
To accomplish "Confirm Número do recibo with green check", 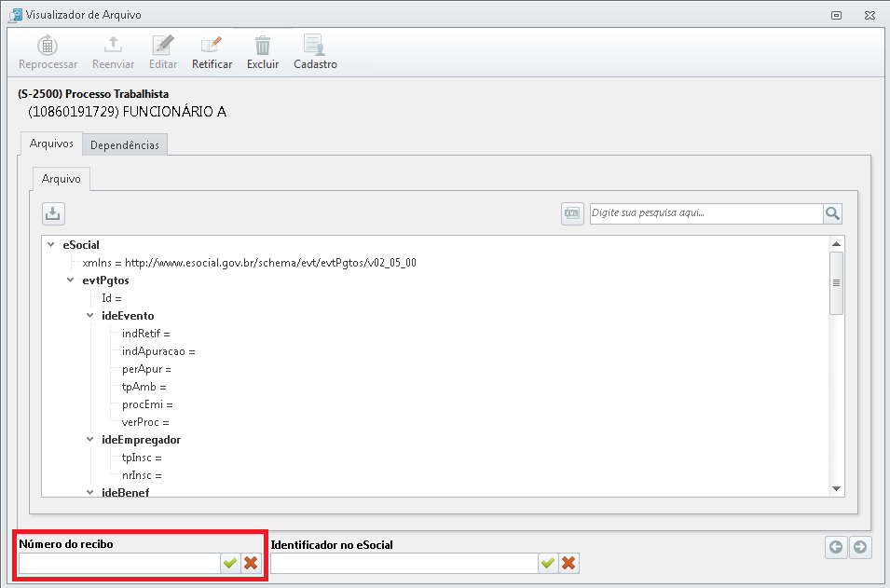I will click(230, 563).
